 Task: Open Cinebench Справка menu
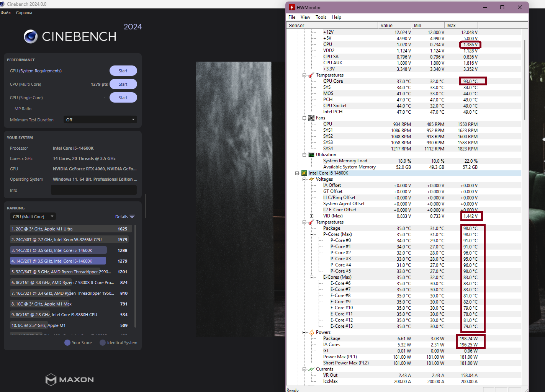click(x=24, y=13)
